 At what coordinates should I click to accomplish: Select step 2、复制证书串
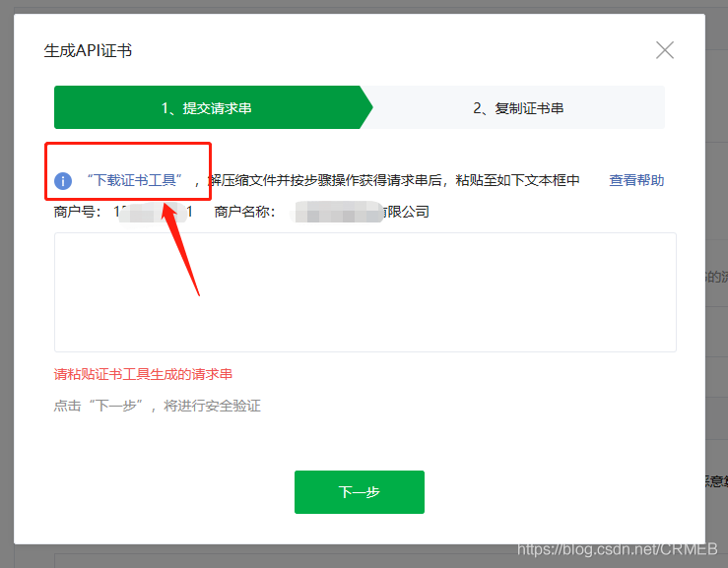[518, 107]
